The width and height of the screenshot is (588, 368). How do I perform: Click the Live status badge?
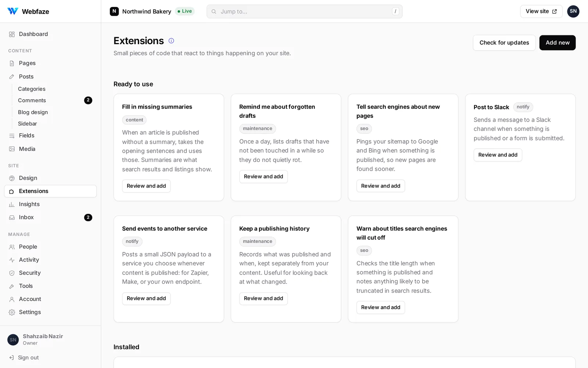tap(184, 11)
